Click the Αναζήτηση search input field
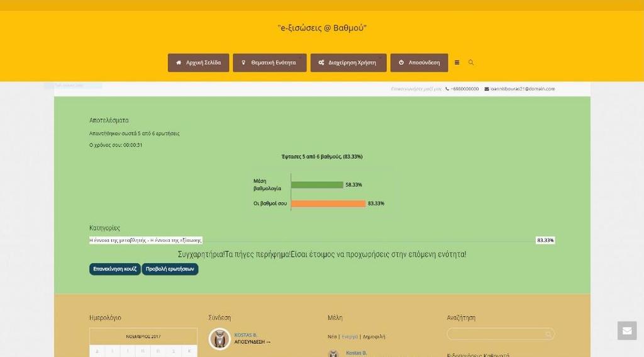644x357 pixels. click(x=501, y=334)
